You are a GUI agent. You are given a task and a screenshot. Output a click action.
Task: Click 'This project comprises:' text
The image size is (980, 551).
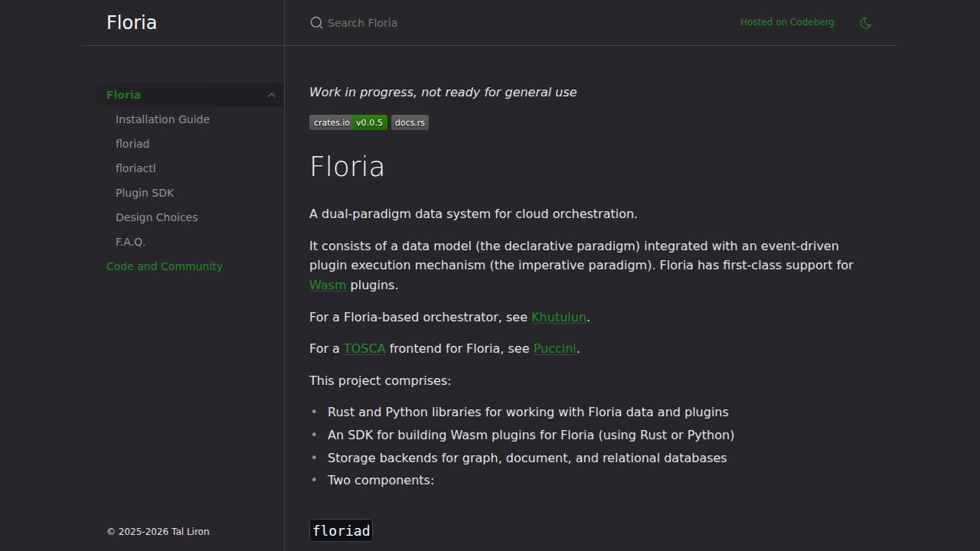click(x=381, y=380)
